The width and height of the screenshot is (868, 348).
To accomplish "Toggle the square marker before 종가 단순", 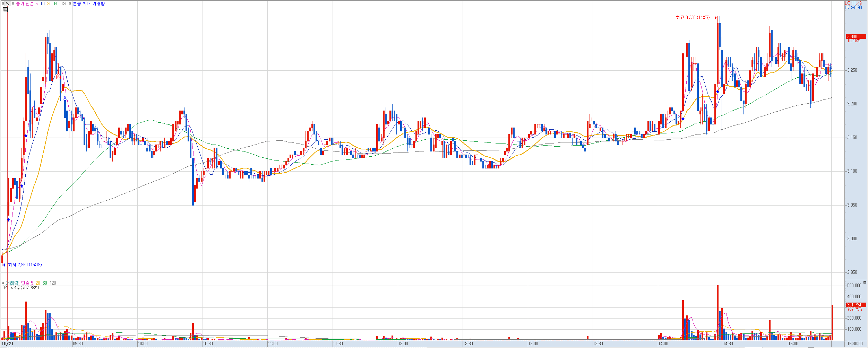I will [x=13, y=4].
